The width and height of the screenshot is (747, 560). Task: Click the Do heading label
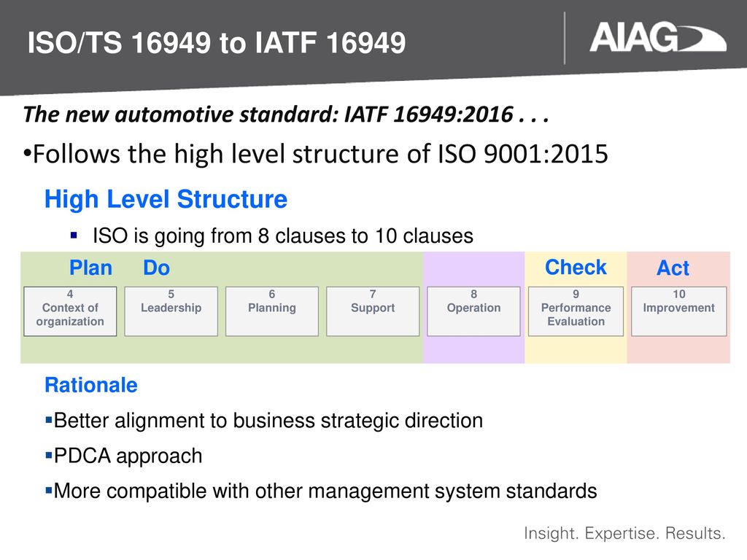coord(156,268)
